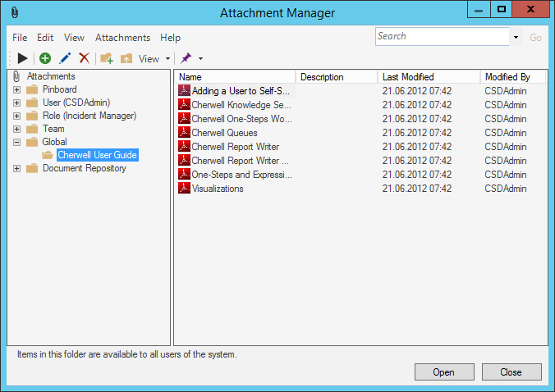The height and width of the screenshot is (392, 555).
Task: Click the Up One Folder toolbar icon
Action: pyautogui.click(x=126, y=58)
